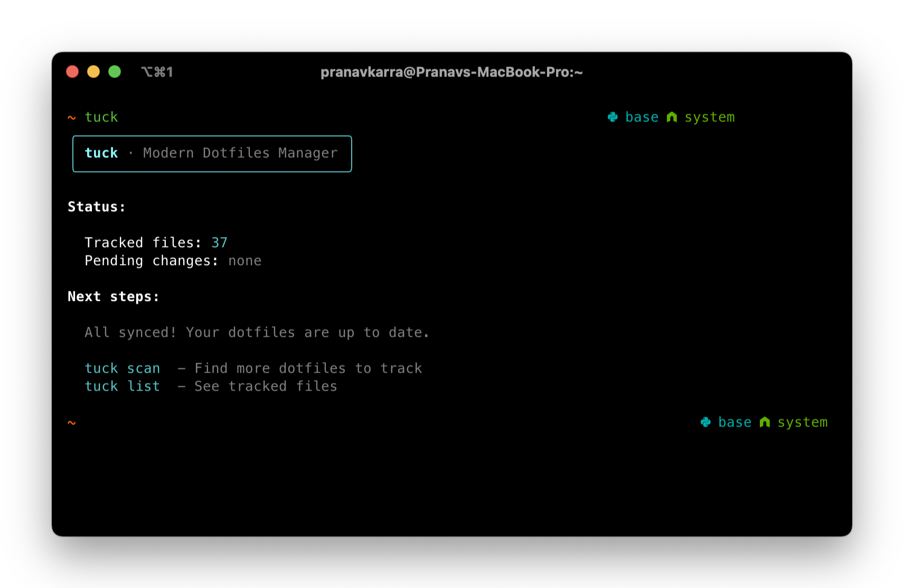Click the Python icon in the bottom prompt line
Viewport: 904px width, 588px height.
[705, 422]
